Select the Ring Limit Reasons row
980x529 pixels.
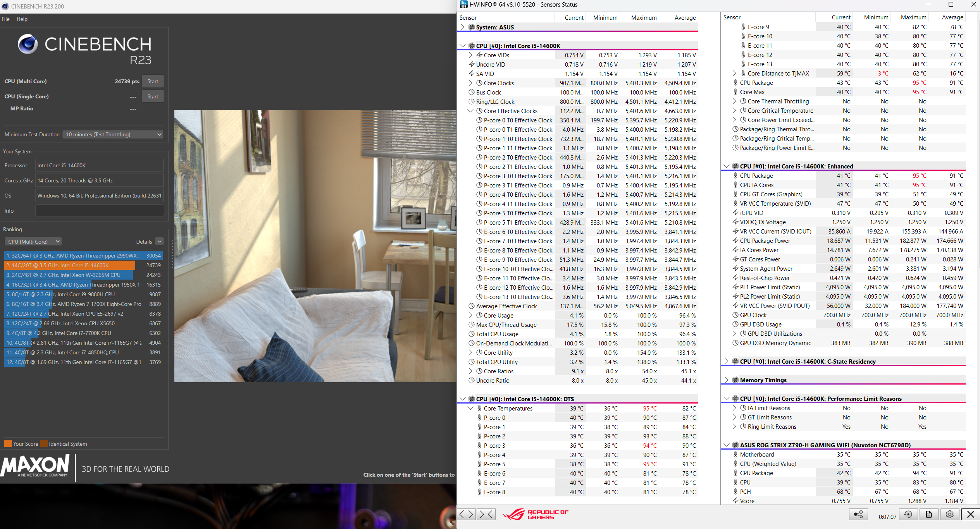pyautogui.click(x=843, y=426)
